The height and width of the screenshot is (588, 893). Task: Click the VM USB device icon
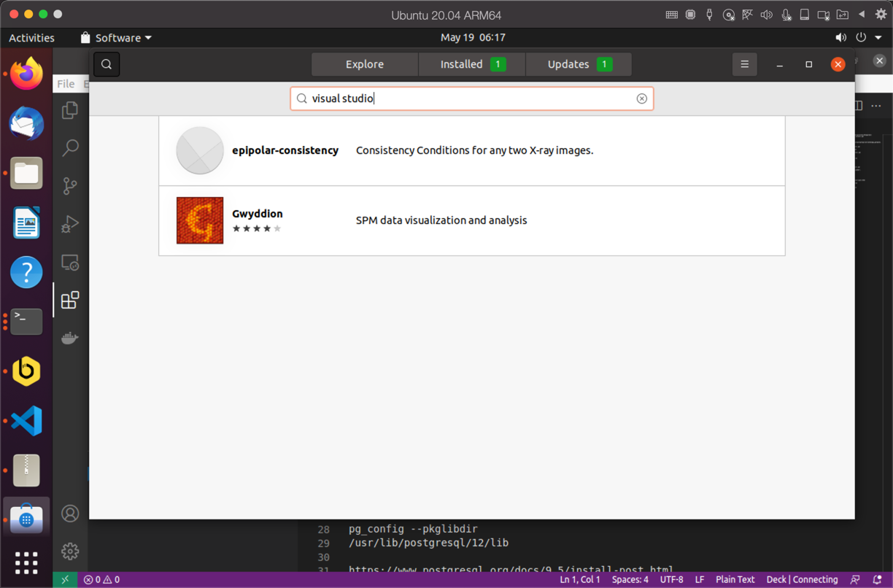[x=709, y=15]
